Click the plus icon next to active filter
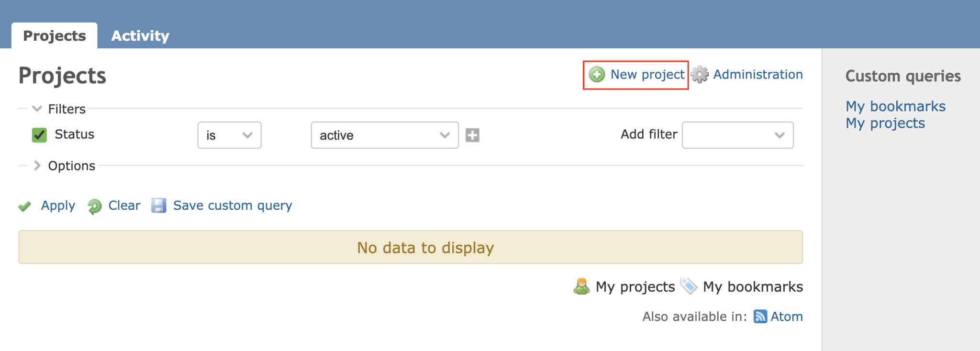 (x=473, y=136)
